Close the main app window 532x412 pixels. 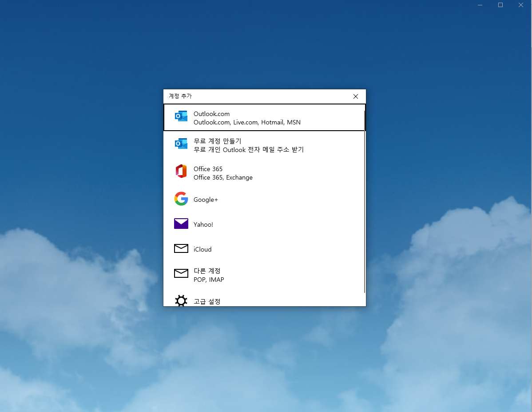coord(520,5)
